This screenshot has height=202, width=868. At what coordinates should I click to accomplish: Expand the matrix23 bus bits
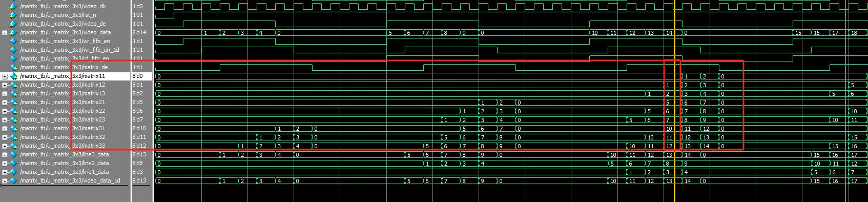point(5,120)
